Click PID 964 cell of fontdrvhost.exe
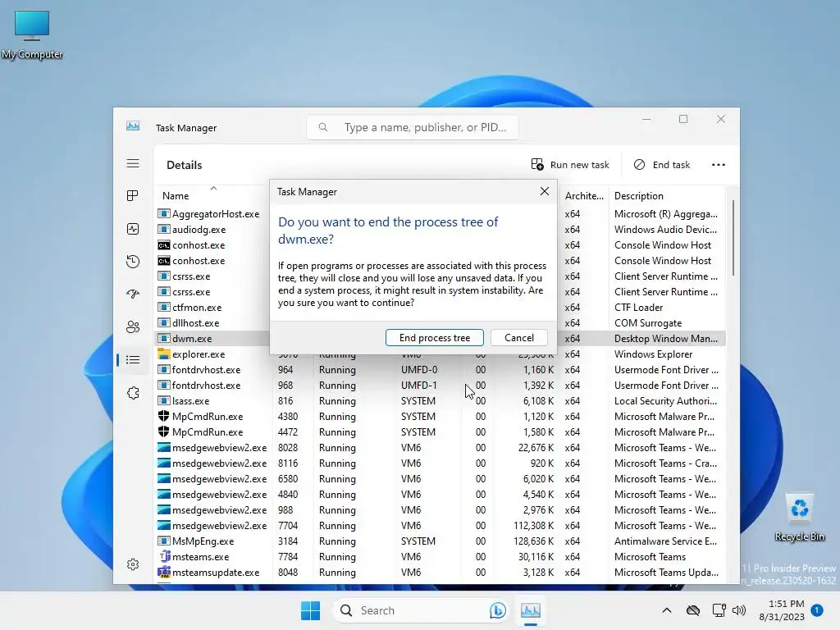The width and height of the screenshot is (840, 630). (x=285, y=370)
